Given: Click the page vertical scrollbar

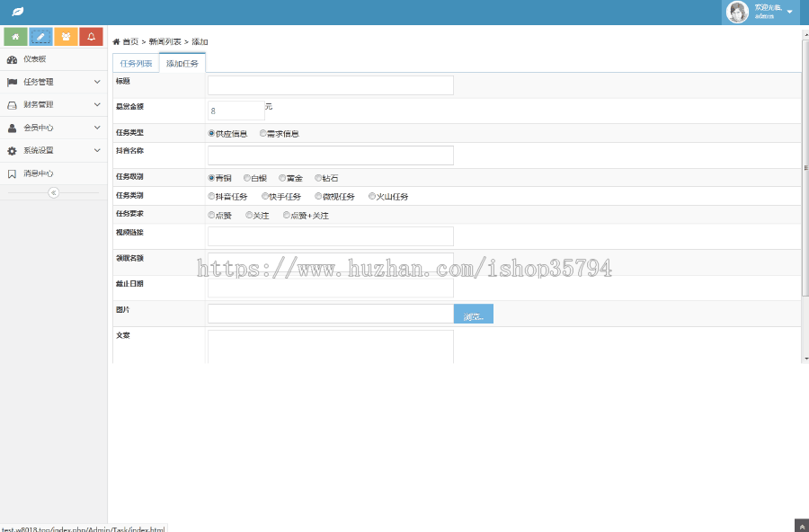Looking at the screenshot, I should [x=805, y=168].
